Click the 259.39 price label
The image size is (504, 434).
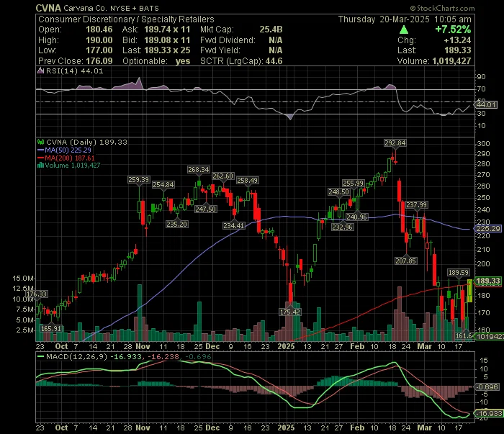click(x=138, y=180)
